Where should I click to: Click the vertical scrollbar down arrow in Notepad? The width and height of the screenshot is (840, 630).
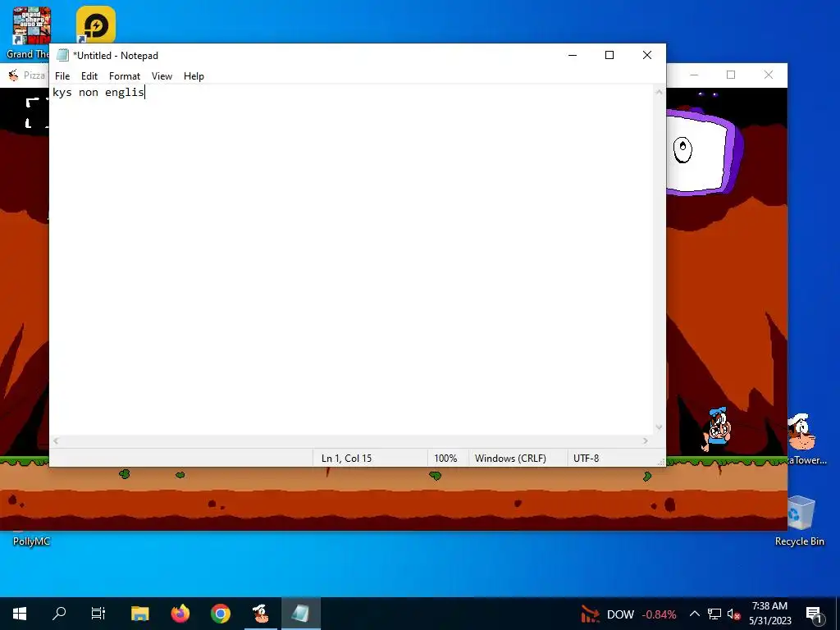(x=659, y=427)
